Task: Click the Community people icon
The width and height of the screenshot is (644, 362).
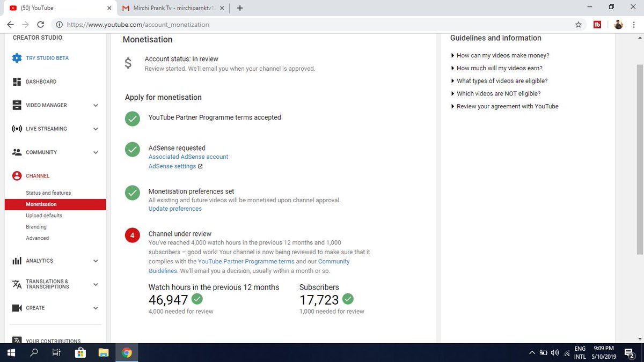Action: tap(17, 152)
